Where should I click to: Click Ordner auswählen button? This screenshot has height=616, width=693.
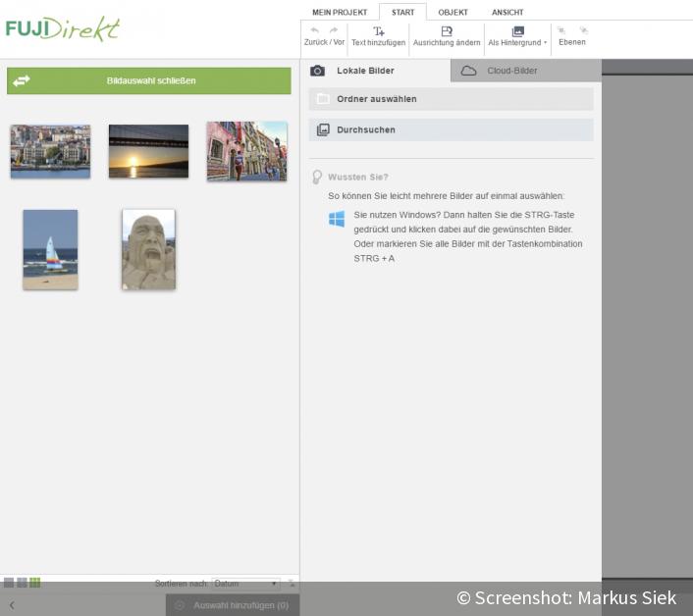point(452,99)
